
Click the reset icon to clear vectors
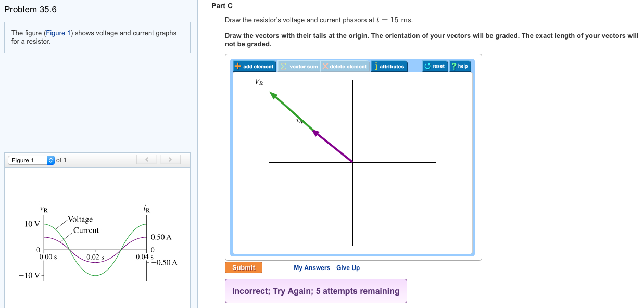point(435,66)
